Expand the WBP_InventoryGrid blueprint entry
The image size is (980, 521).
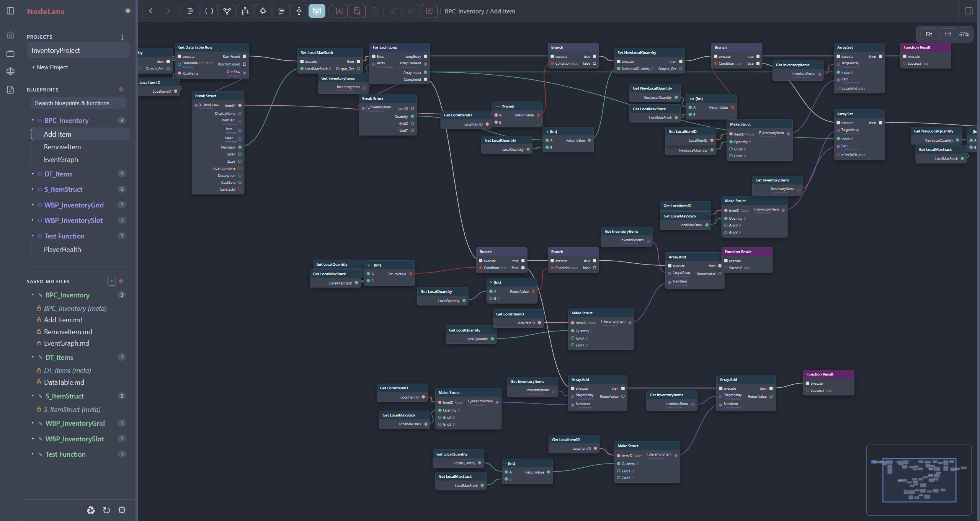33,205
